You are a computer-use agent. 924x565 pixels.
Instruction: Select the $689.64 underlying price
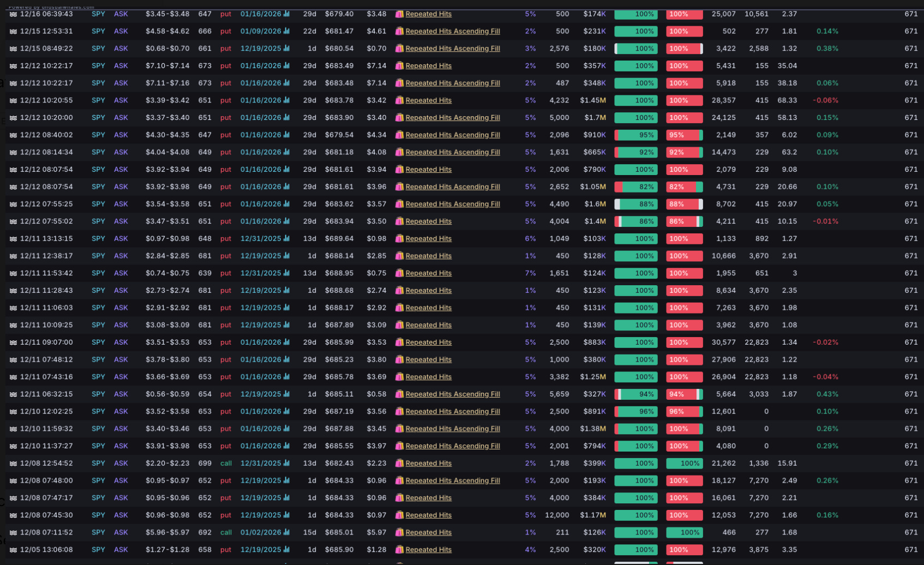[339, 238]
